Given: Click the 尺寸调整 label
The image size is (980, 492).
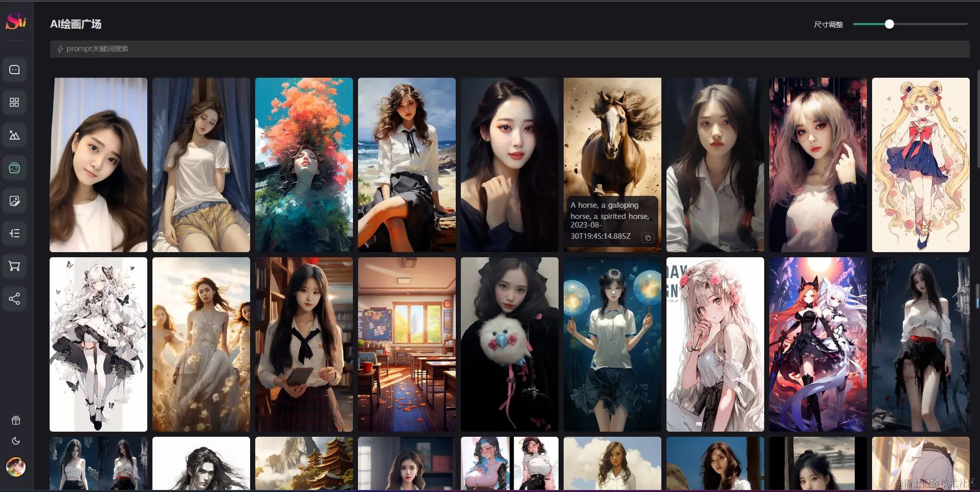Looking at the screenshot, I should click(828, 25).
